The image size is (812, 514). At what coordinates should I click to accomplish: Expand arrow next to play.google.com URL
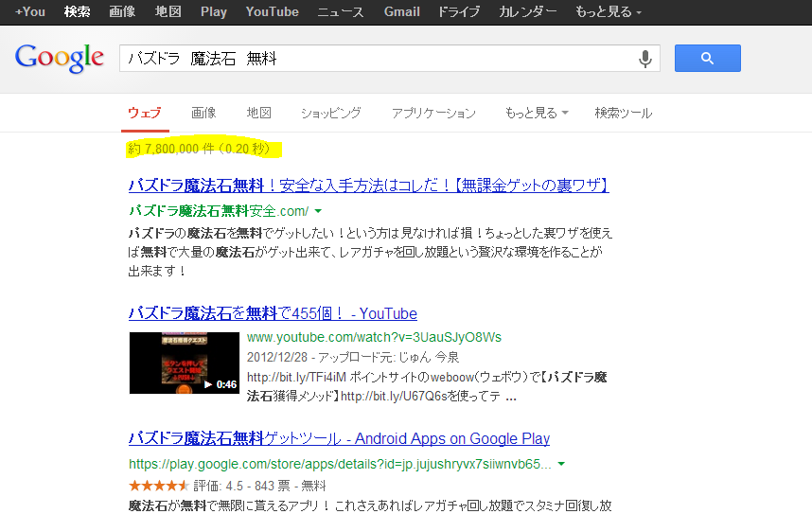pos(561,464)
